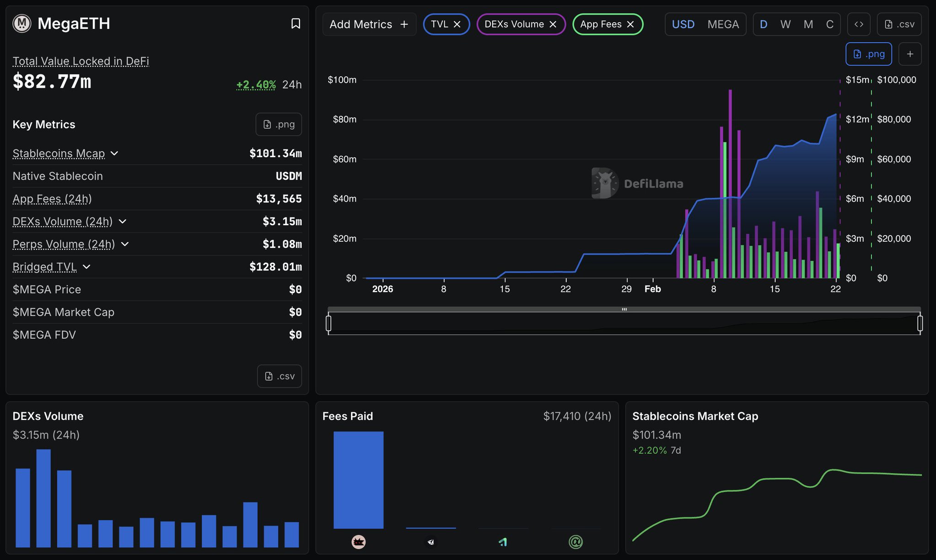Download chart image with blue .png button
The height and width of the screenshot is (560, 936).
[x=868, y=54]
